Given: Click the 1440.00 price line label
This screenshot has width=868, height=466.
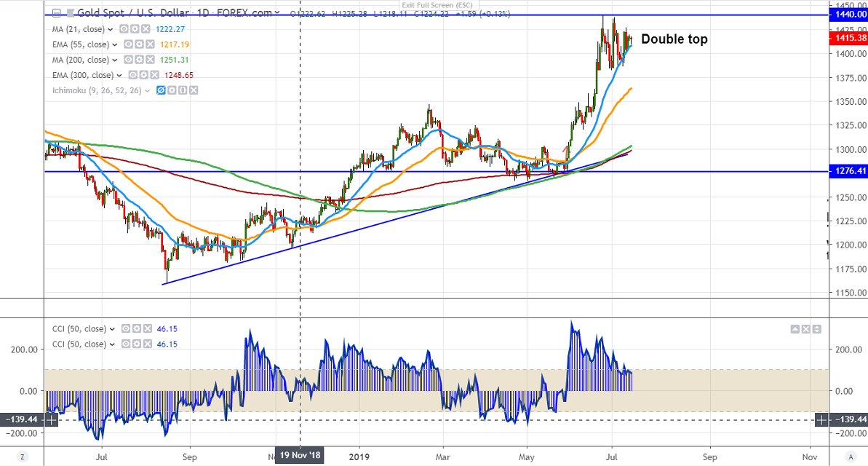Looking at the screenshot, I should coord(848,15).
